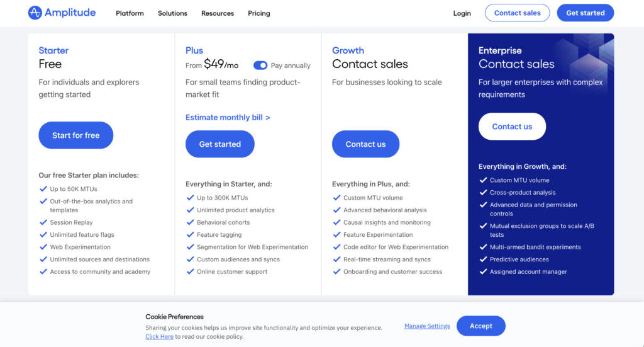The width and height of the screenshot is (644, 347).
Task: Open the Resources navigation menu
Action: click(218, 13)
